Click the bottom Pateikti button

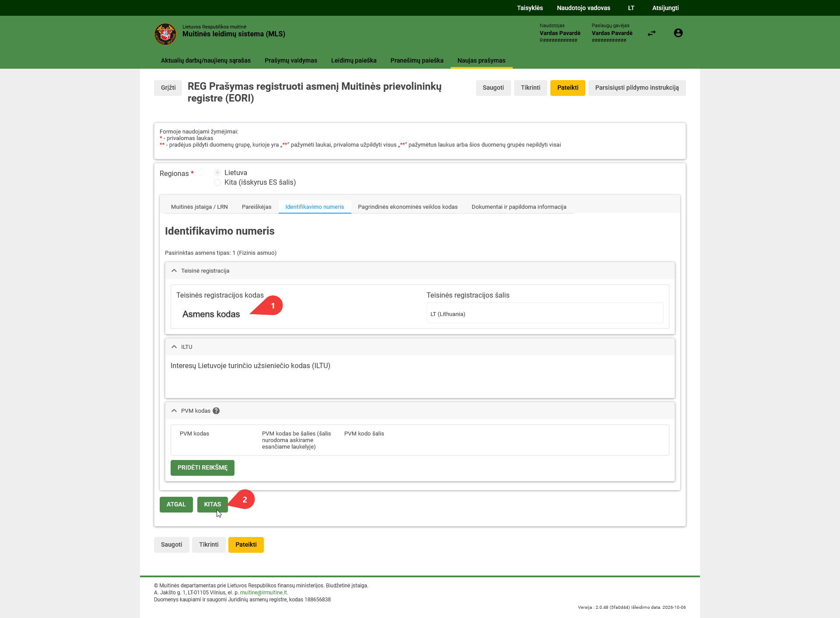tap(246, 545)
